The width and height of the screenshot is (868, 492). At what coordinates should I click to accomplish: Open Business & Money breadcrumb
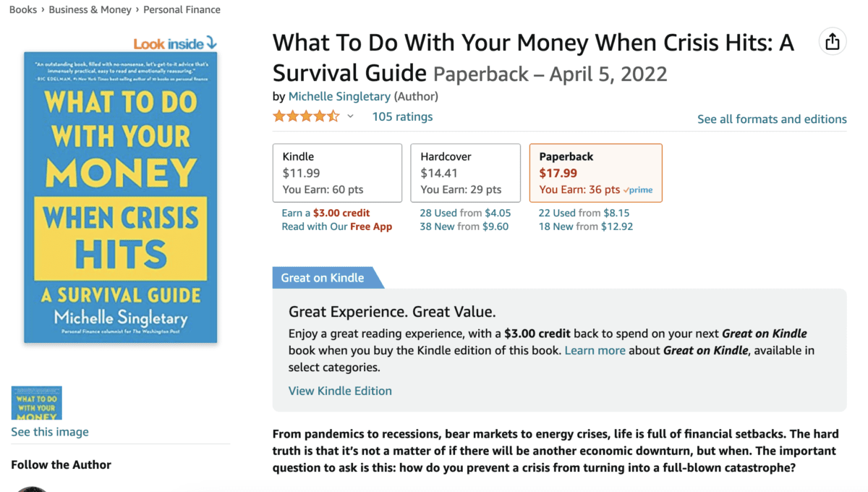click(90, 9)
